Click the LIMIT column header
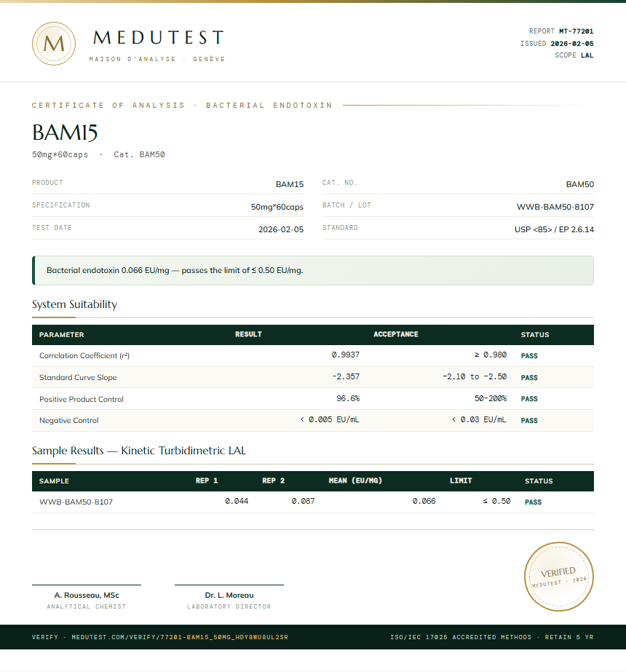 click(x=461, y=481)
